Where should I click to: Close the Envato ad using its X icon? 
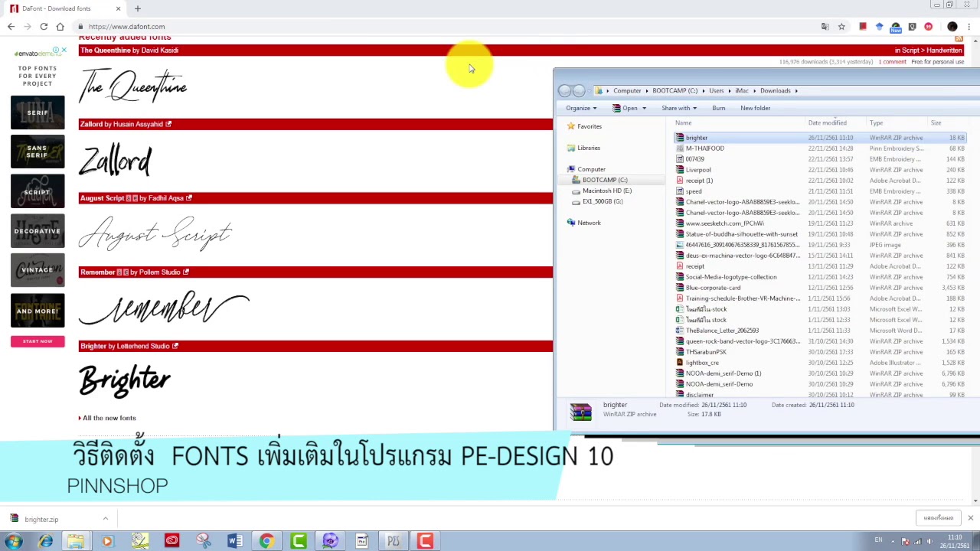[x=64, y=51]
